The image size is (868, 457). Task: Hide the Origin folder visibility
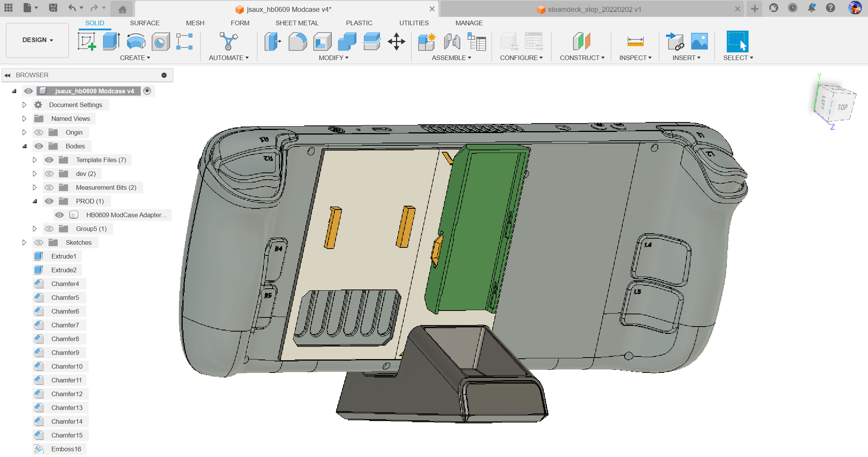(39, 132)
